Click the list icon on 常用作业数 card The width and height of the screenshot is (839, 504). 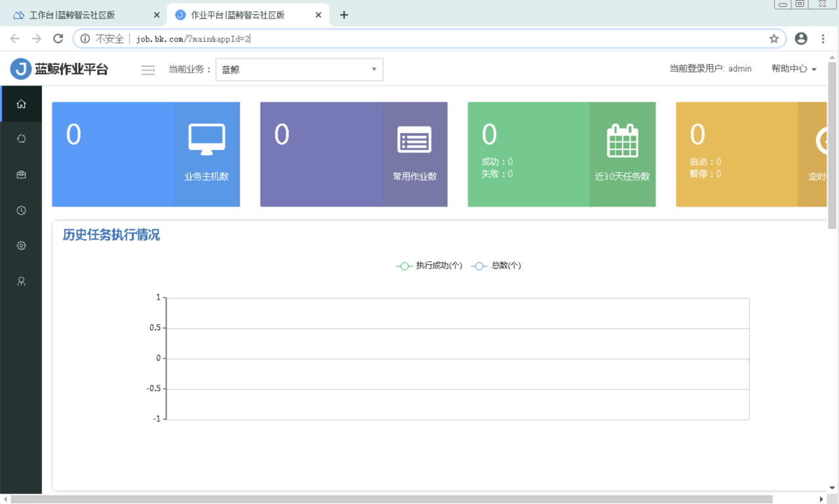(414, 140)
